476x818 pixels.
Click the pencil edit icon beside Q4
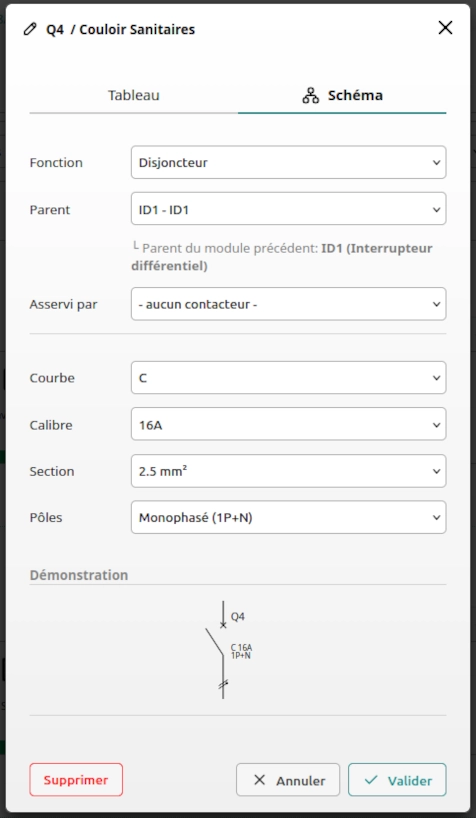click(30, 29)
